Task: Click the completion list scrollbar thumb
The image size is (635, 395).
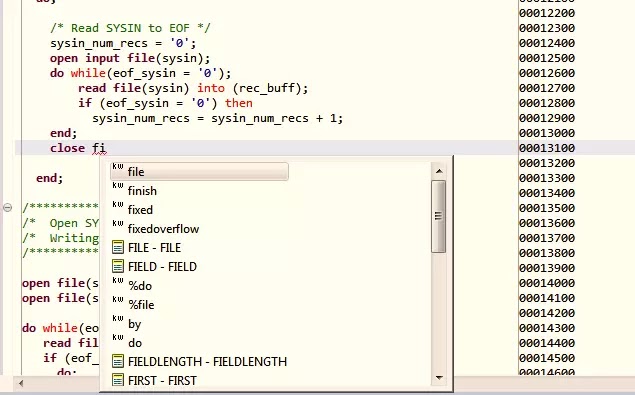Action: [439, 217]
